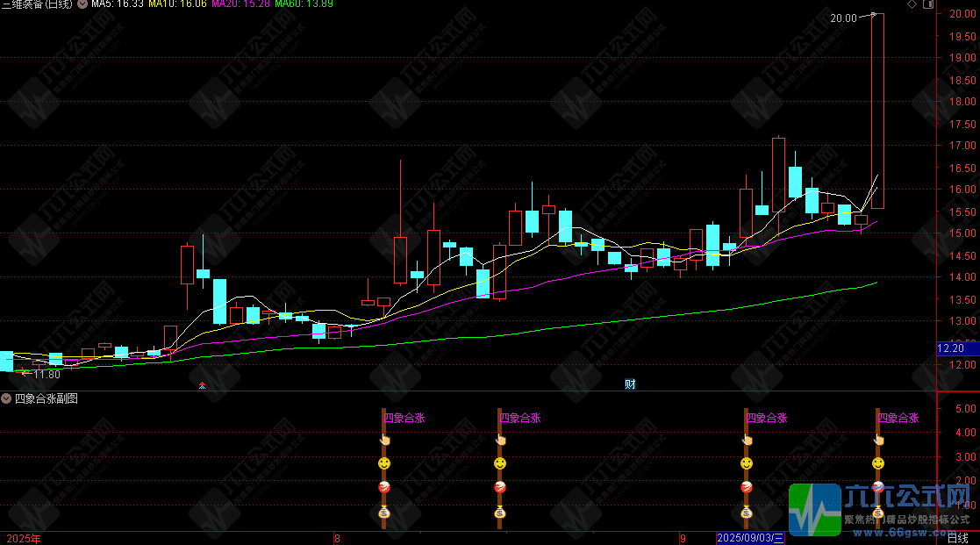Click the first pointing-hand signal icon
The height and width of the screenshot is (545, 980).
tap(384, 440)
